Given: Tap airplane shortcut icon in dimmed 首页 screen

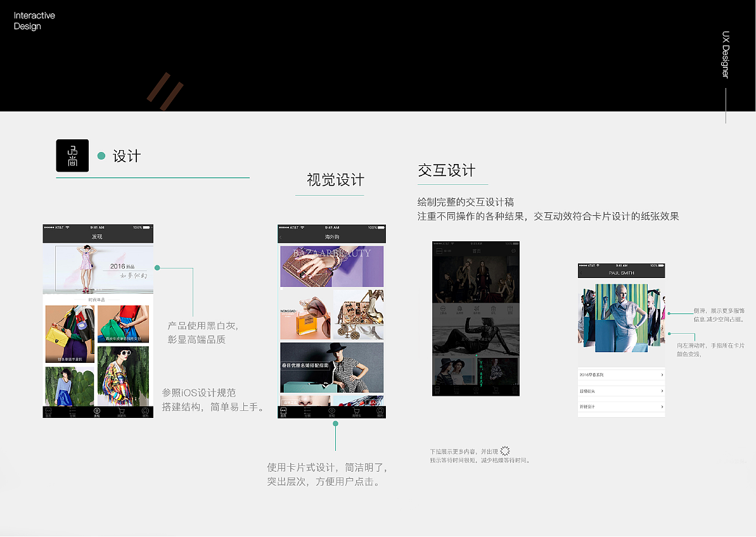Looking at the screenshot, I should tap(477, 309).
